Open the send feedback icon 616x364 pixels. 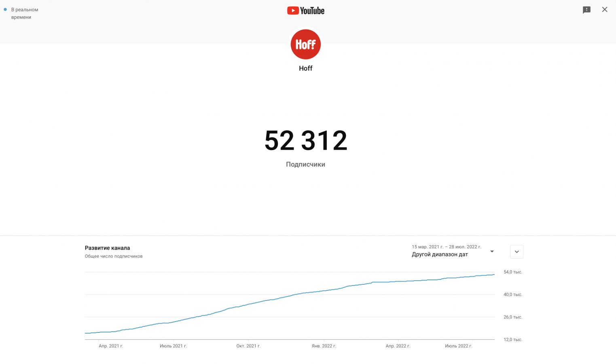[586, 10]
